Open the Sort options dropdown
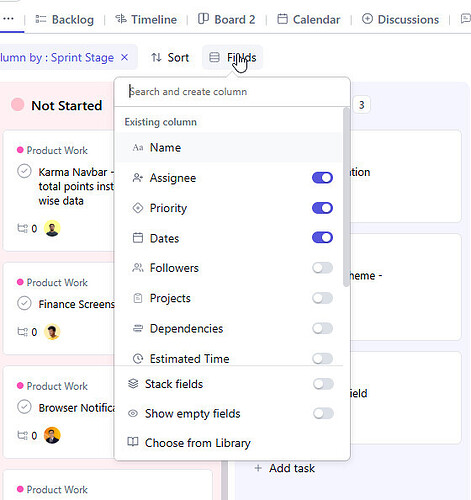The image size is (471, 500). 170,58
